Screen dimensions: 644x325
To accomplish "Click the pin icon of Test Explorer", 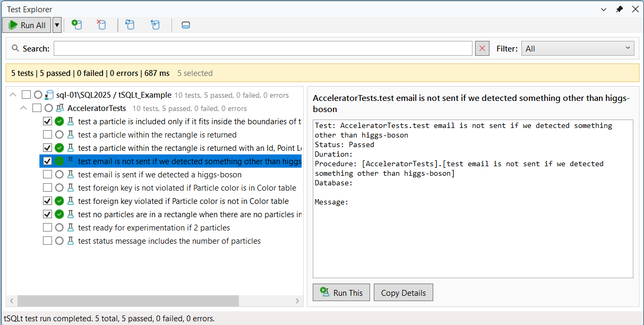I will tap(620, 9).
